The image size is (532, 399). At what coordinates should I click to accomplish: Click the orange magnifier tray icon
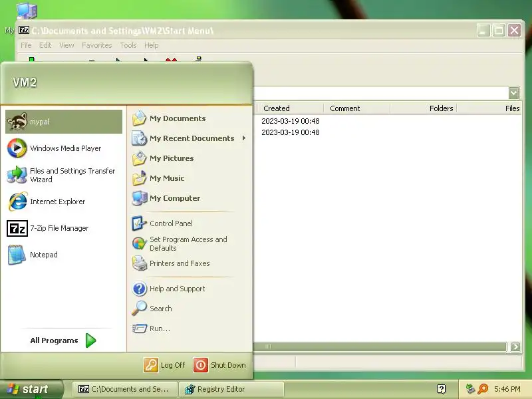pyautogui.click(x=483, y=389)
